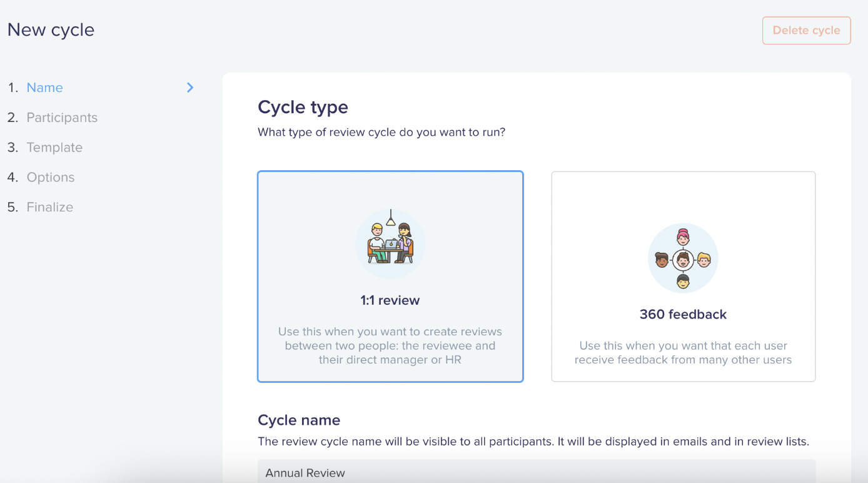
Task: Click the 1:1 review card title
Action: (390, 300)
